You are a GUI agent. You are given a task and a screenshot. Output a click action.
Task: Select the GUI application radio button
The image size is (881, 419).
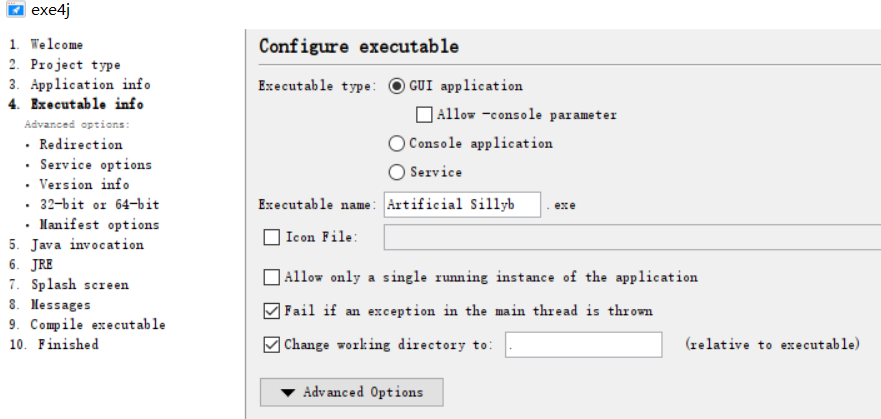tap(397, 86)
